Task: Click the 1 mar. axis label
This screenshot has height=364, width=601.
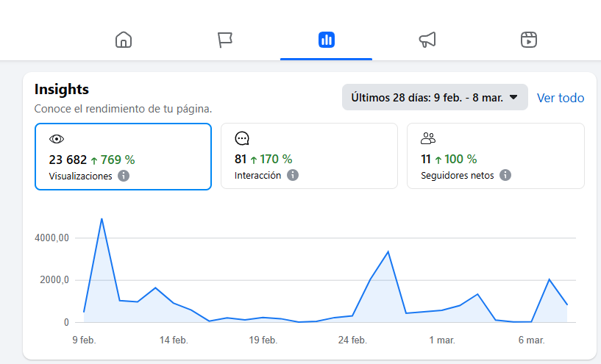Action: pyautogui.click(x=442, y=340)
